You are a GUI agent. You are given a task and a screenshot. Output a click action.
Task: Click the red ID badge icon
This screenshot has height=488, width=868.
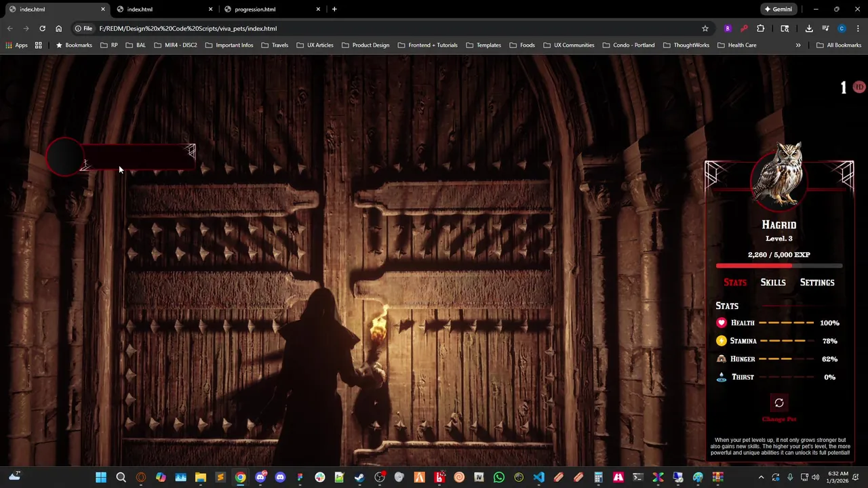point(859,87)
